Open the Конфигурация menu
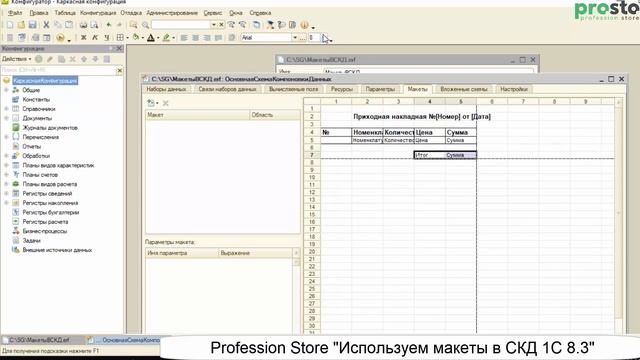 click(98, 13)
